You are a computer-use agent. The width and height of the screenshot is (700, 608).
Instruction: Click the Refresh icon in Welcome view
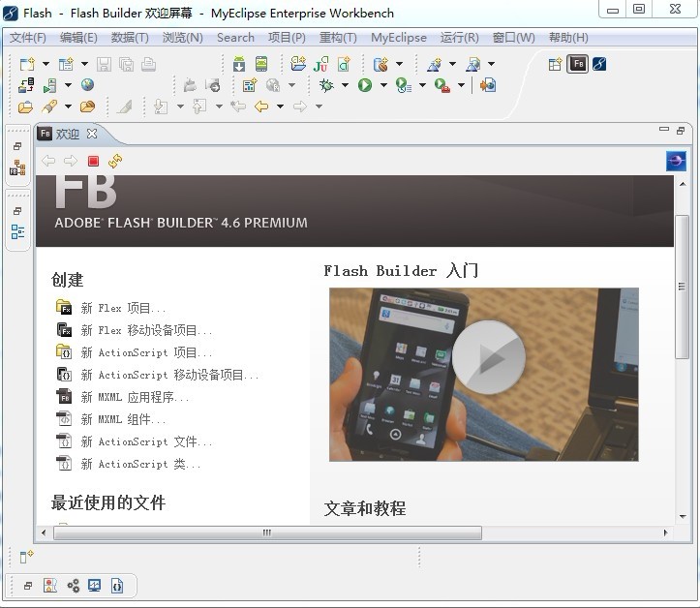point(115,161)
